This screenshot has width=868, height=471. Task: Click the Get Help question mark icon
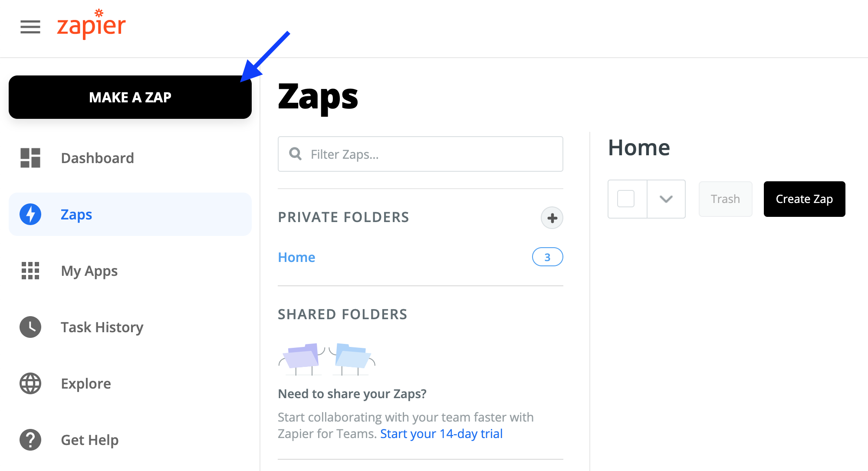(x=30, y=440)
